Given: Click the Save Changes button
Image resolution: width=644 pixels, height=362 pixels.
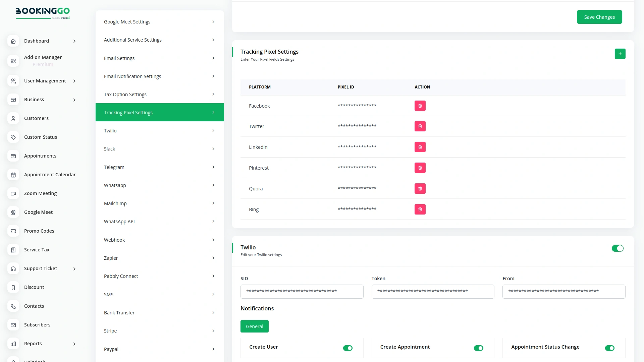Looking at the screenshot, I should tap(599, 17).
